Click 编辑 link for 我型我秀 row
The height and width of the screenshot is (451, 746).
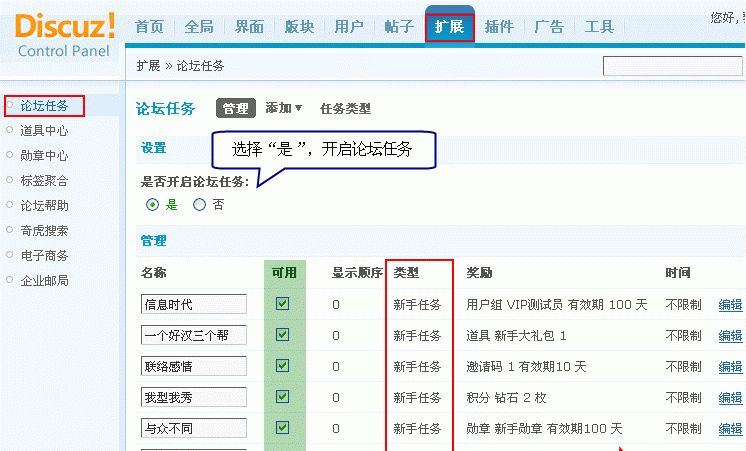pyautogui.click(x=730, y=397)
